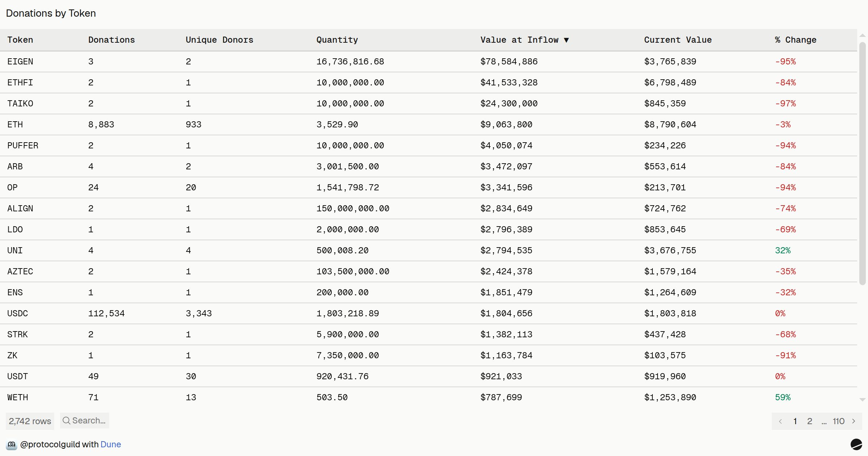
Task: Open the Dune link in footer
Action: coord(111,444)
